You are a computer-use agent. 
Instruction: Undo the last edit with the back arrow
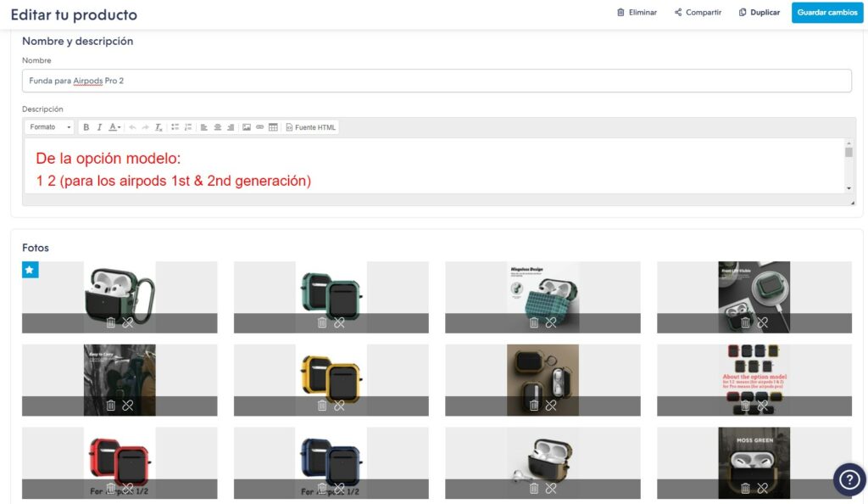(131, 126)
